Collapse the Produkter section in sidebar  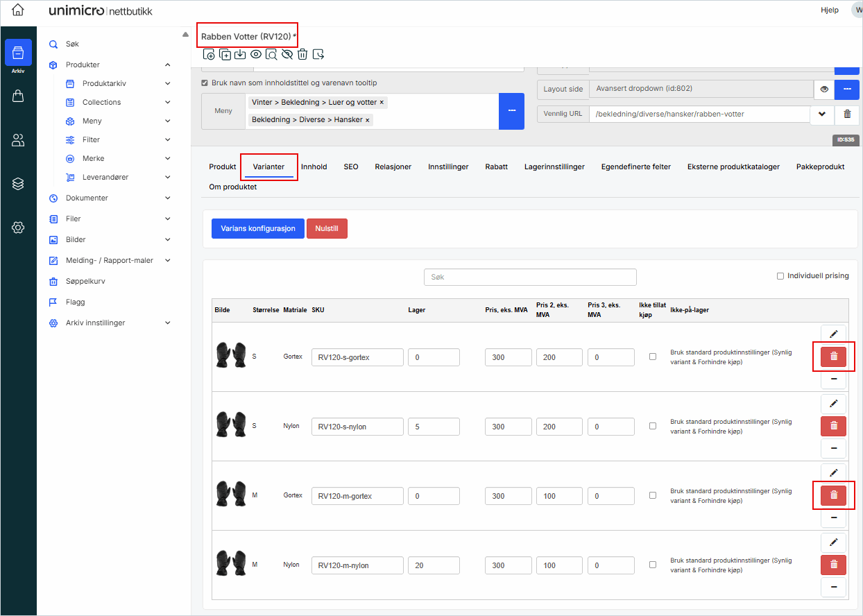[168, 65]
